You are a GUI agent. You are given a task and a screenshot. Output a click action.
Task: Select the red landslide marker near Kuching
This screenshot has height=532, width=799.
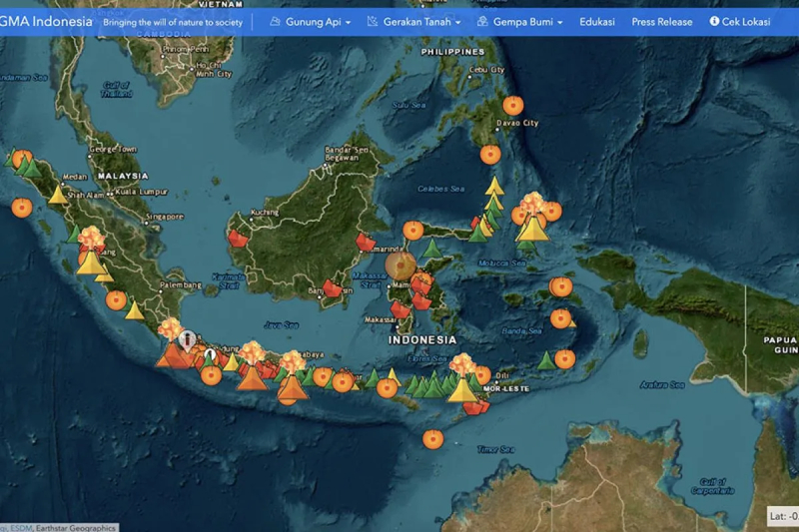pyautogui.click(x=239, y=238)
